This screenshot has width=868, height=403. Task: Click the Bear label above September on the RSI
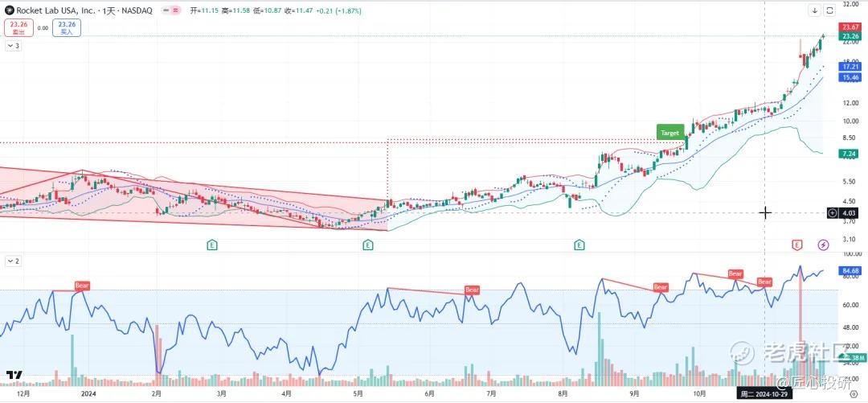coord(661,287)
